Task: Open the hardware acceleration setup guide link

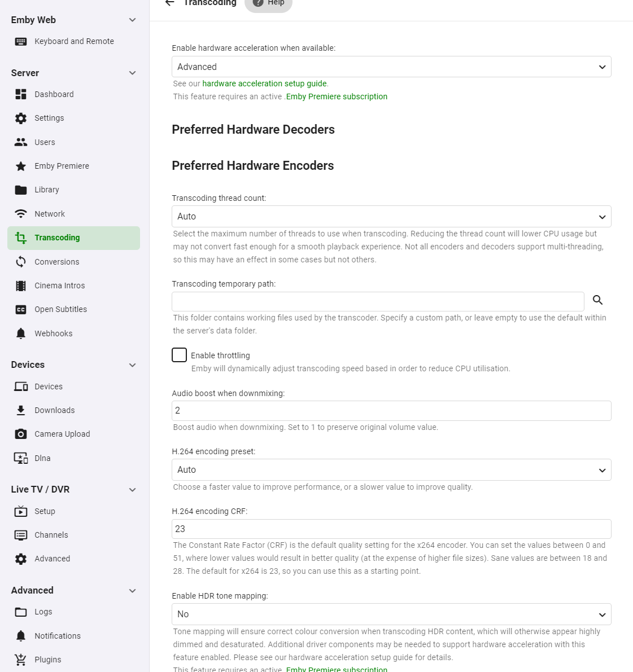Action: tap(264, 84)
